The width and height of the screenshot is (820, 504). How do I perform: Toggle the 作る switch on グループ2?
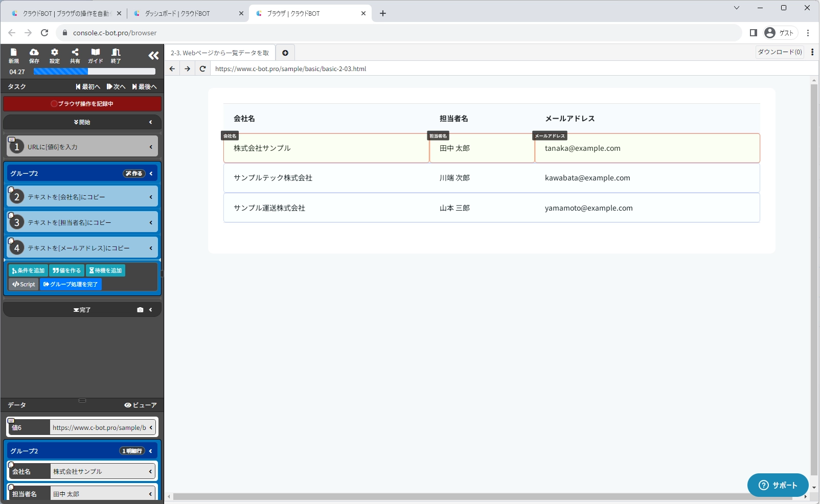[134, 174]
